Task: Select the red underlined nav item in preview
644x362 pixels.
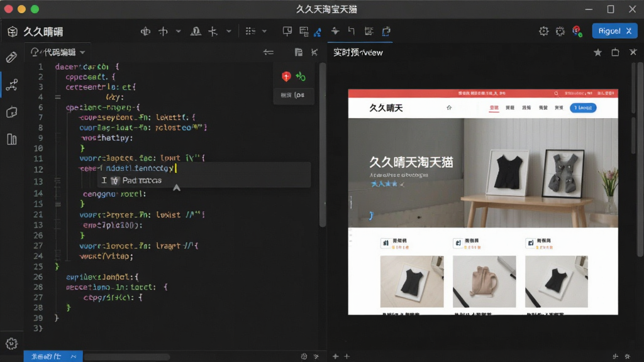Action: pyautogui.click(x=494, y=108)
